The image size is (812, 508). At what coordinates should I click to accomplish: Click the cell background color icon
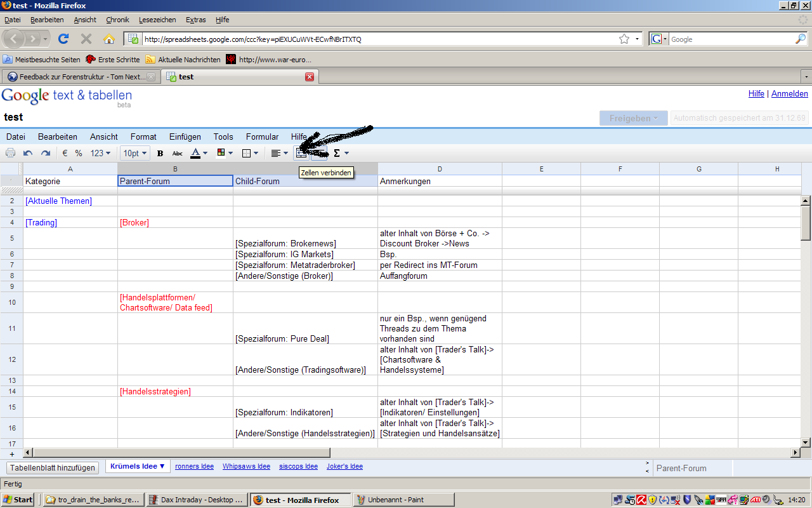coord(221,153)
